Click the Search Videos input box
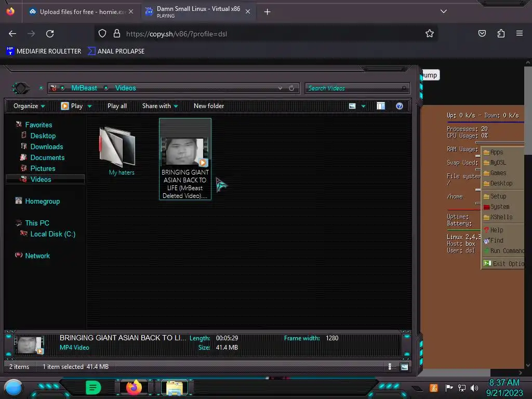532x399 pixels. click(x=357, y=88)
